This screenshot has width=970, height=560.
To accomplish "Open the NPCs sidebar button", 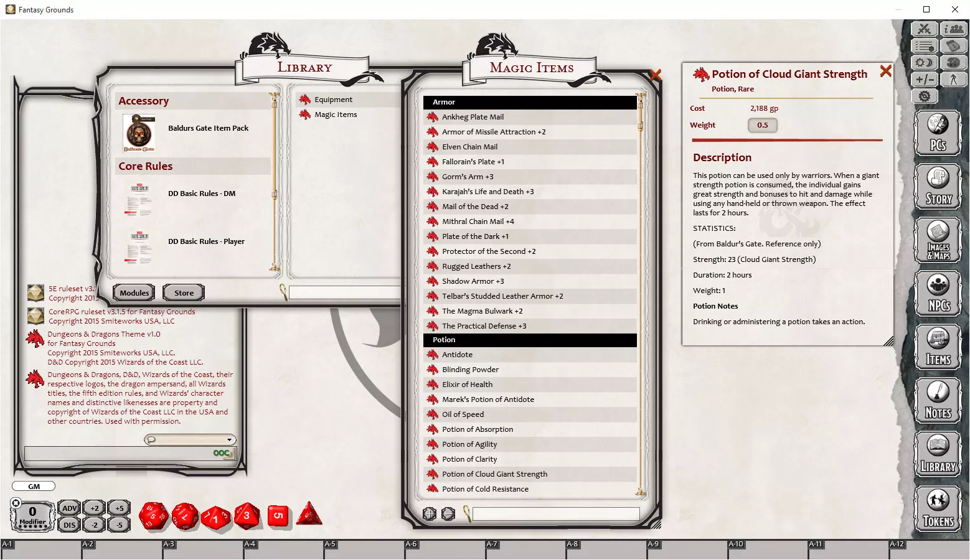I will coord(938,294).
